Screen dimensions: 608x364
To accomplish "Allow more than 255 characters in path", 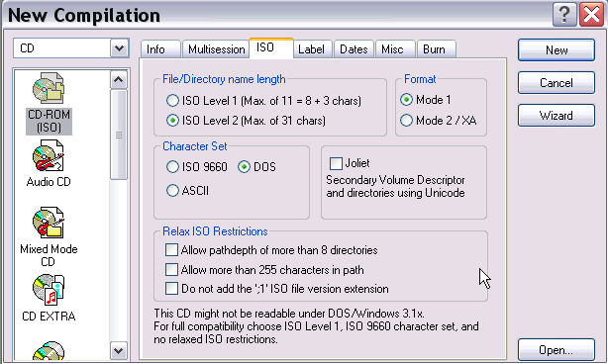I will point(171,269).
